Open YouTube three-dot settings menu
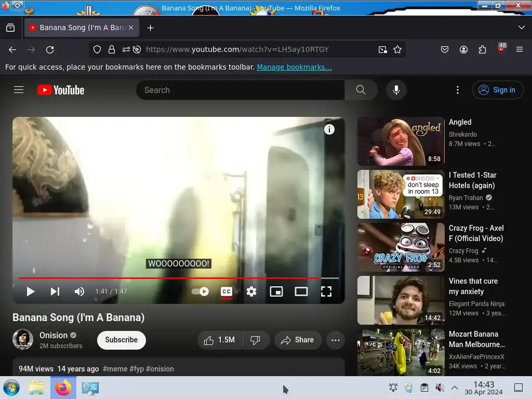 click(x=458, y=90)
